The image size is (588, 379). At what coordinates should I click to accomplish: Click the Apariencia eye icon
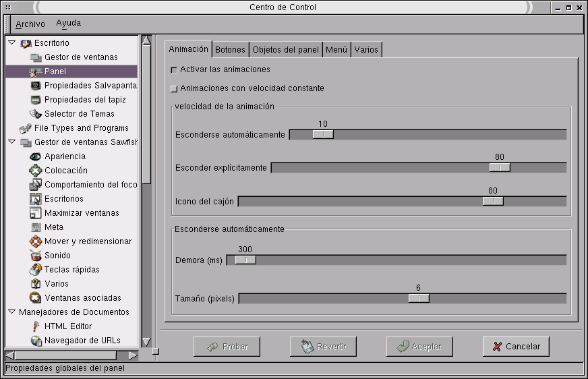(36, 156)
